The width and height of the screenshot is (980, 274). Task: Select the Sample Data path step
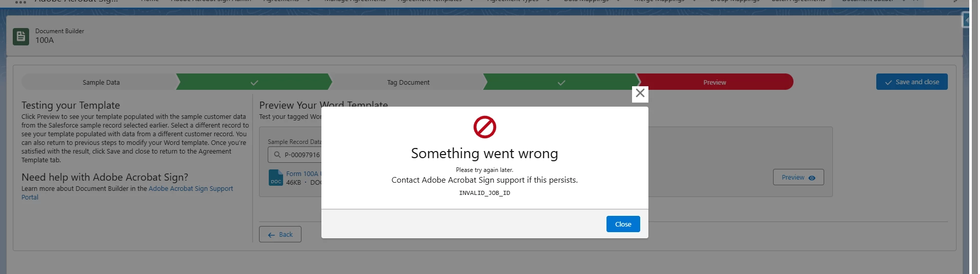coord(101,82)
